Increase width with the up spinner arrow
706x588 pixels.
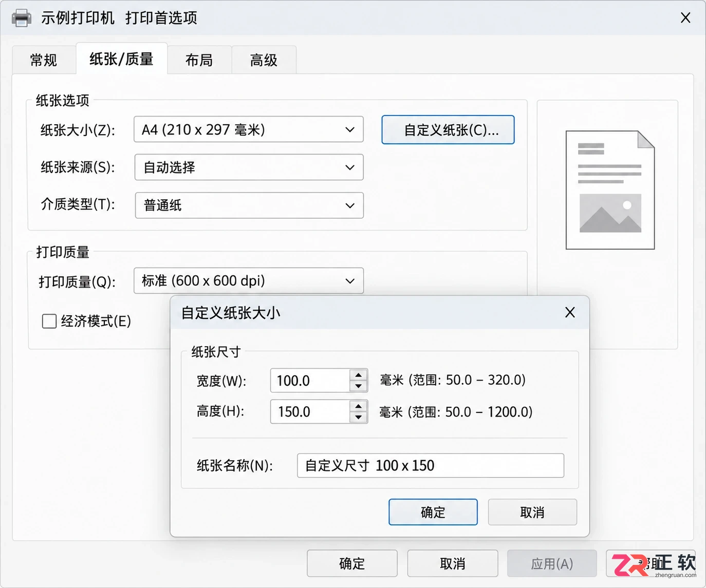[359, 374]
